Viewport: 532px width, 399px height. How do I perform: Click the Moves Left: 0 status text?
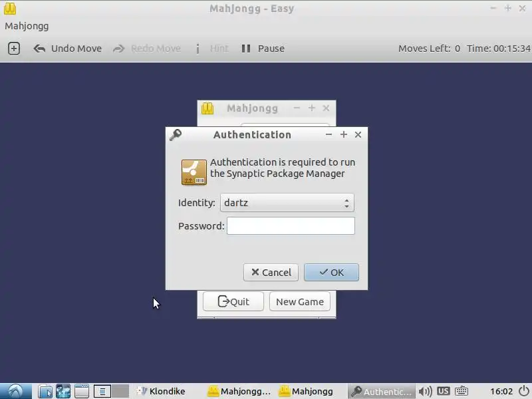(x=429, y=49)
